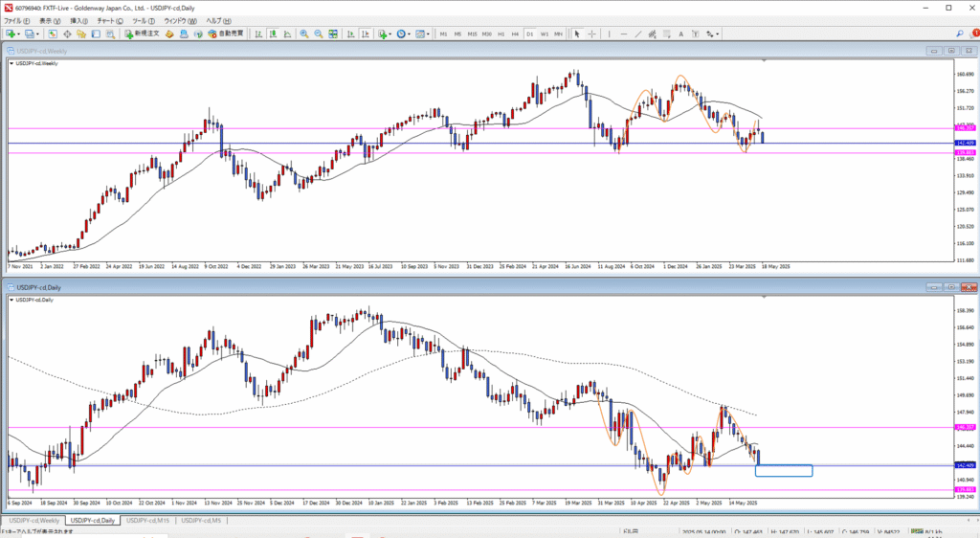Image resolution: width=980 pixels, height=538 pixels.
Task: Select the cursor arrow tool
Action: pos(577,34)
